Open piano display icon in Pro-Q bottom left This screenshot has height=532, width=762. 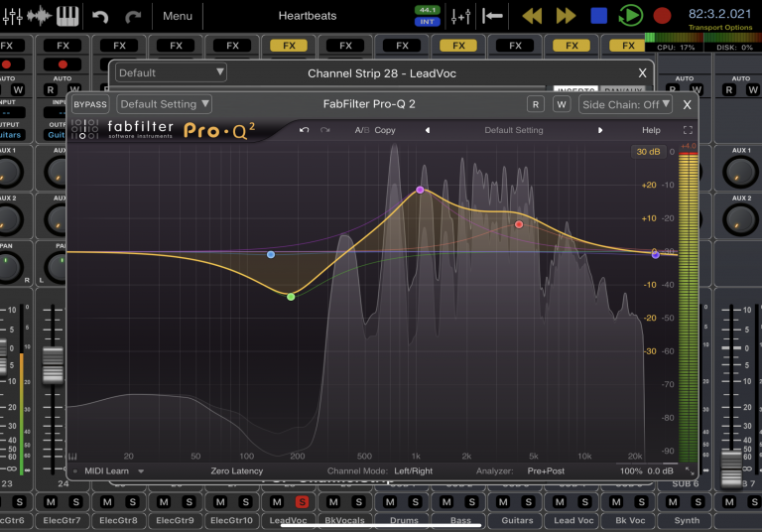[72, 457]
